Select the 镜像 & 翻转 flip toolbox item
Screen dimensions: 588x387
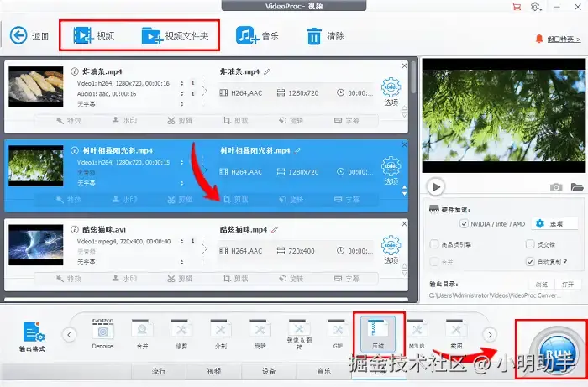click(x=299, y=334)
